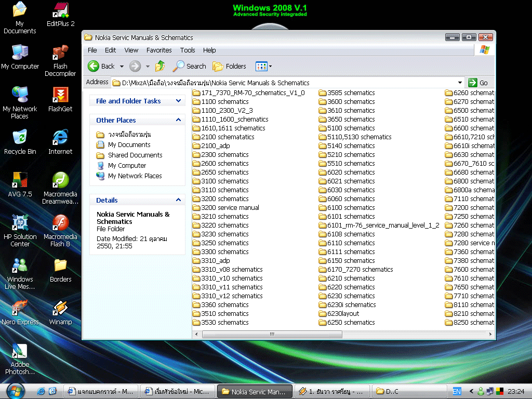Open the View menu
The image size is (532, 399).
pos(131,50)
